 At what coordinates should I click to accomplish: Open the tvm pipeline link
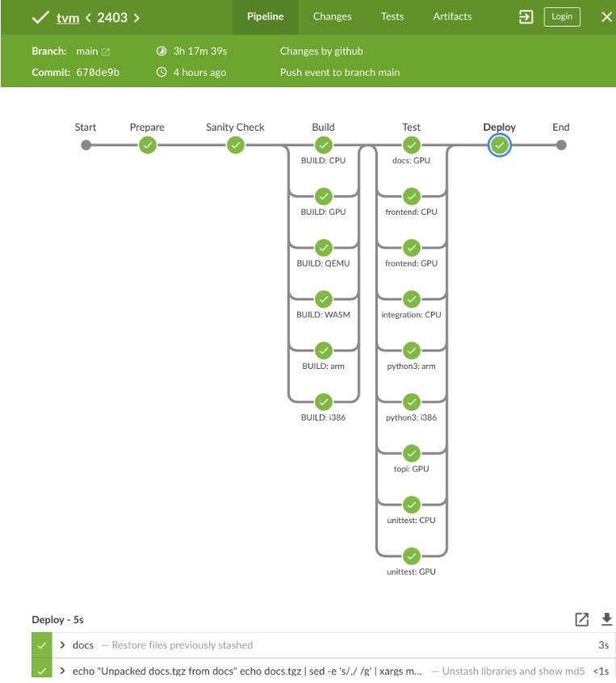[67, 17]
